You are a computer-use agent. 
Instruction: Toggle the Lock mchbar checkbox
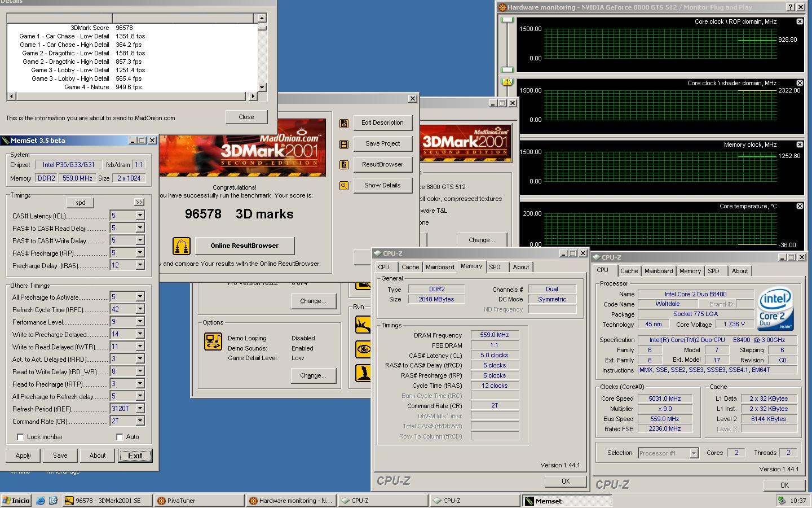tap(20, 437)
